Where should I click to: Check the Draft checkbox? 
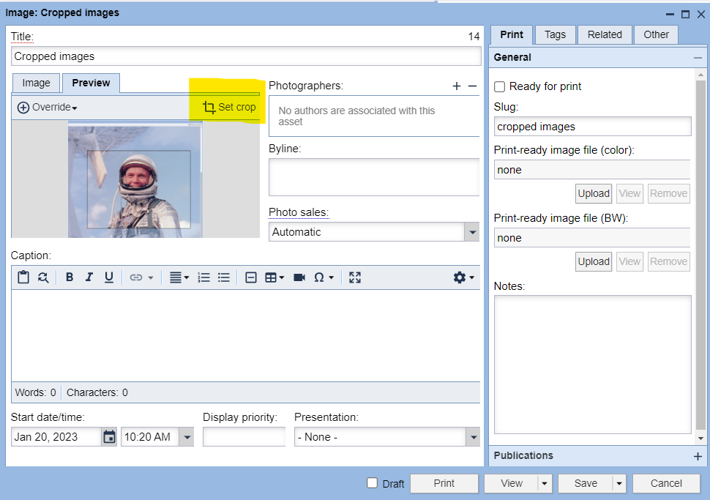[372, 483]
